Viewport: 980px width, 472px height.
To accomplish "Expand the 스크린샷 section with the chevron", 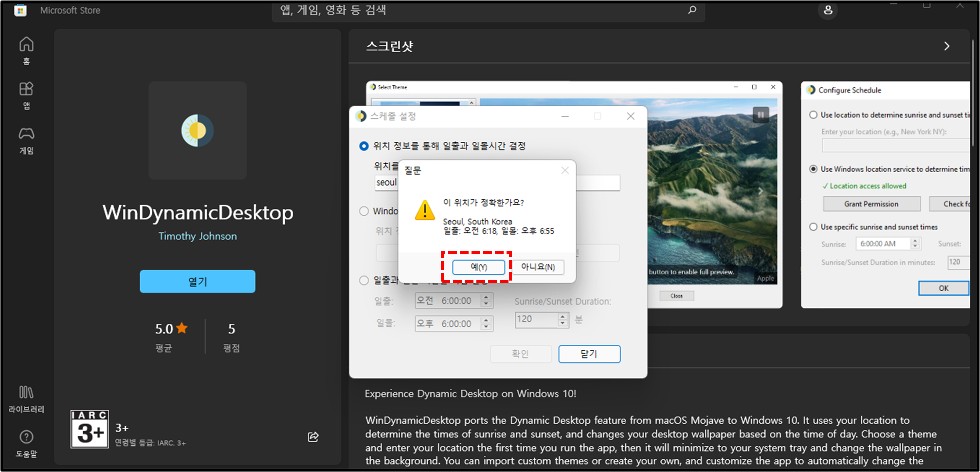I will pos(946,46).
